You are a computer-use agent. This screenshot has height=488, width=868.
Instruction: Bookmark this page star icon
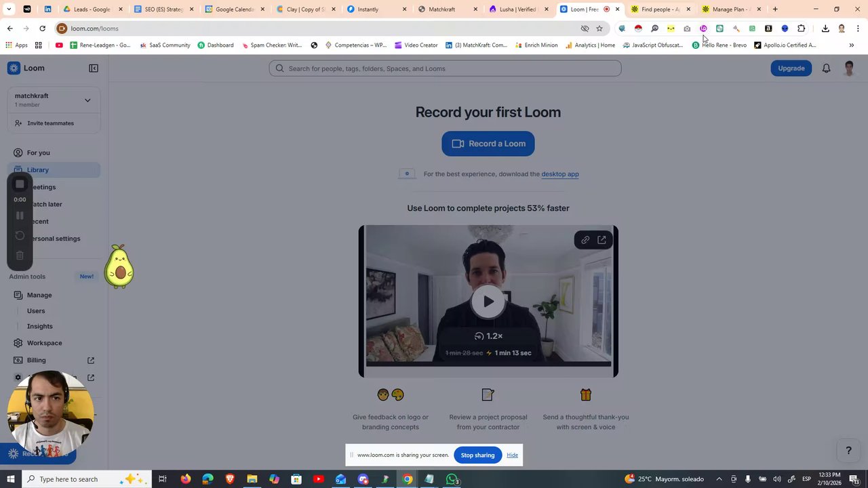599,28
